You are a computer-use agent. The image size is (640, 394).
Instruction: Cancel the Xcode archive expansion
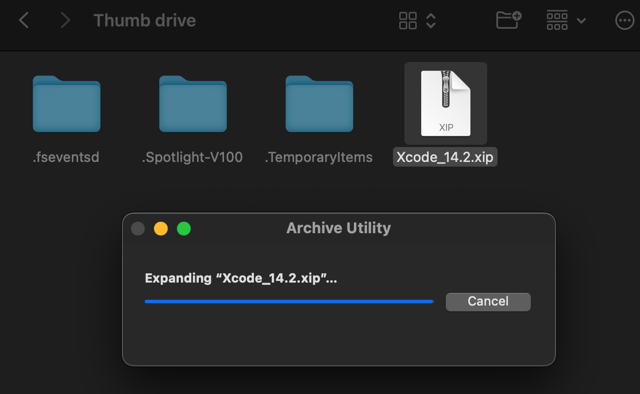click(x=488, y=302)
